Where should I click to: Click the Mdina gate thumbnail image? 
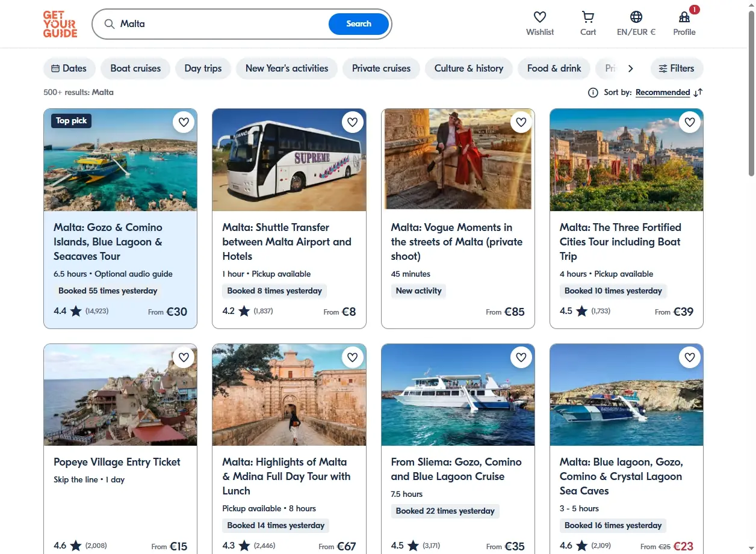(289, 395)
